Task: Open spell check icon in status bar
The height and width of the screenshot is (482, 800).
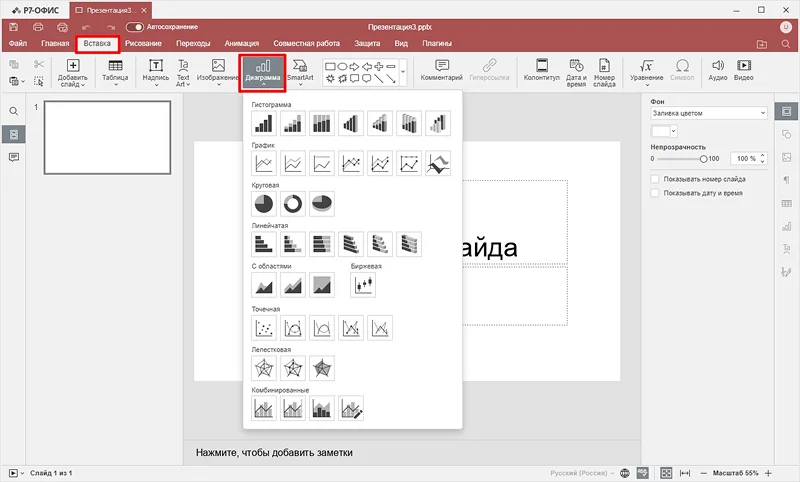Action: [643, 473]
